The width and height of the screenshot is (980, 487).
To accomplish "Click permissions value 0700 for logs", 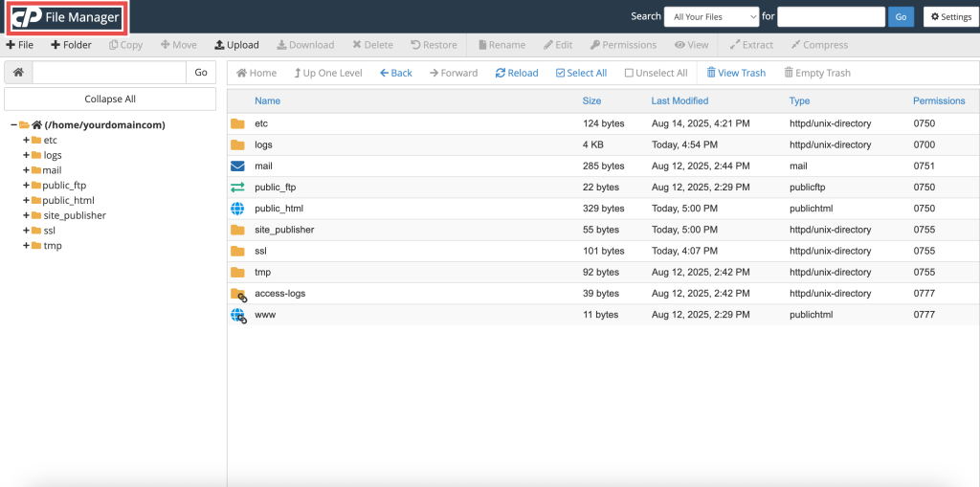I will 924,145.
